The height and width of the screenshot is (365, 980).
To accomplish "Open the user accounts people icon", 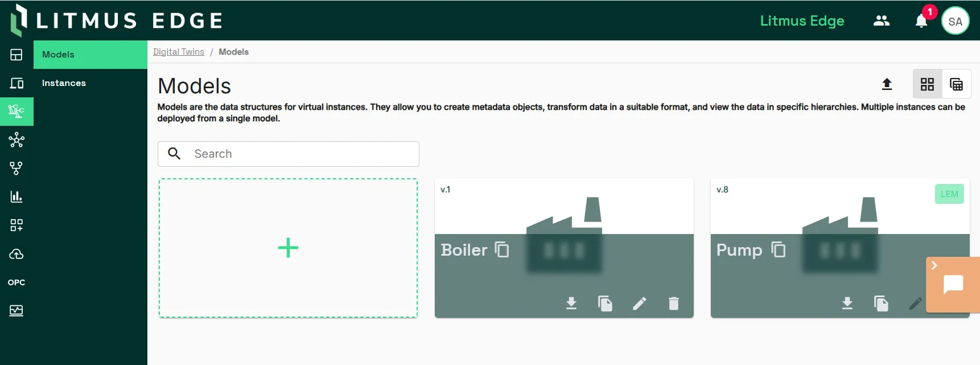I will pos(882,21).
